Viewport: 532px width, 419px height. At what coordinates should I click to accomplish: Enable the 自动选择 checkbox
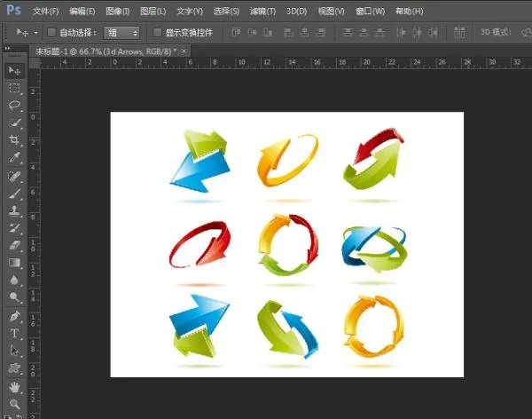pos(51,32)
